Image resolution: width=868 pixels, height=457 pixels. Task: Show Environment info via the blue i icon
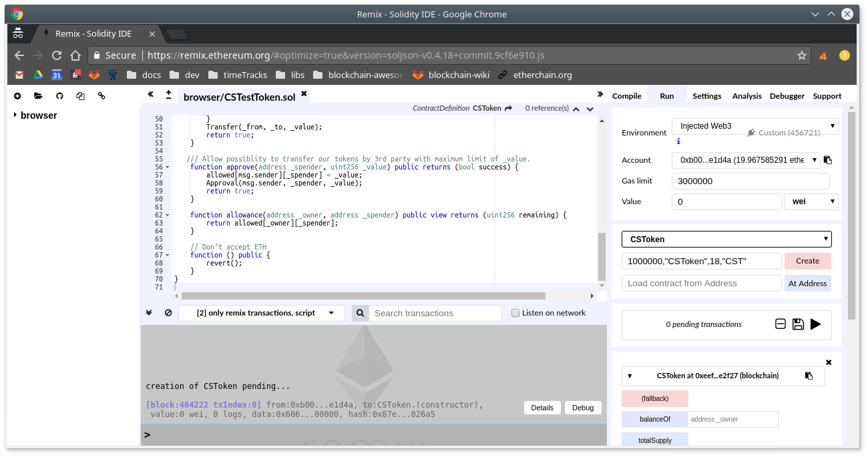tap(678, 141)
